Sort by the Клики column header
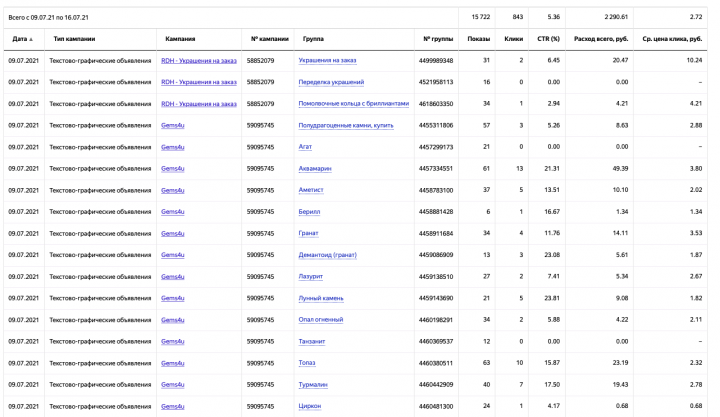The image size is (720, 417). click(x=513, y=39)
